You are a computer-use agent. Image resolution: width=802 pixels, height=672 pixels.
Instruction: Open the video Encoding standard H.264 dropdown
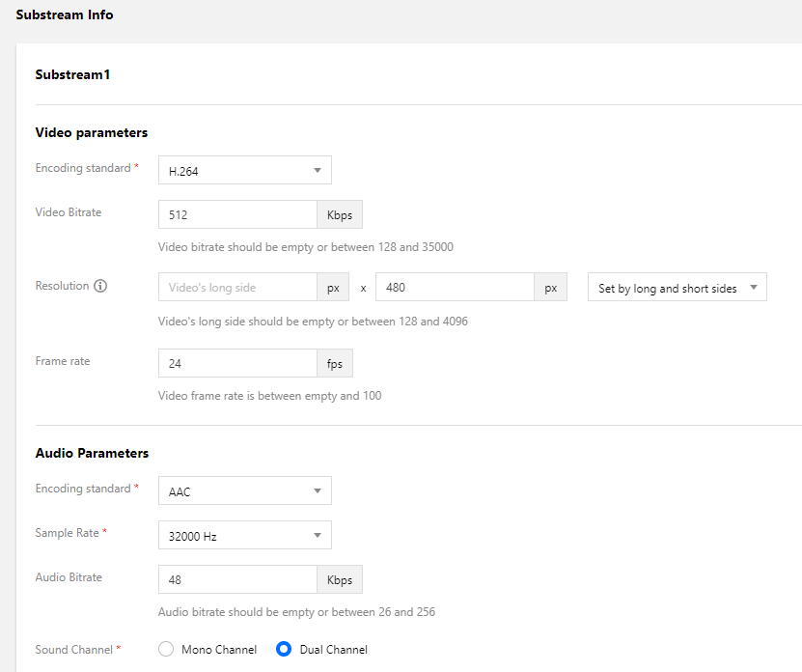245,171
